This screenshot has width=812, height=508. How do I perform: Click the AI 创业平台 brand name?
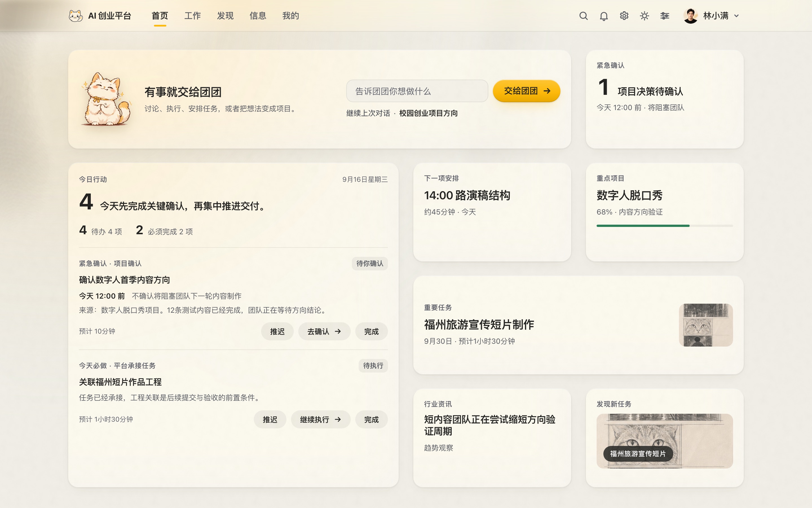tap(109, 16)
